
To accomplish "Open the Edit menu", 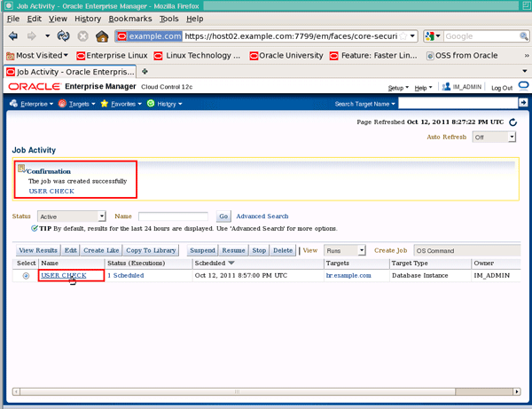I will point(35,19).
